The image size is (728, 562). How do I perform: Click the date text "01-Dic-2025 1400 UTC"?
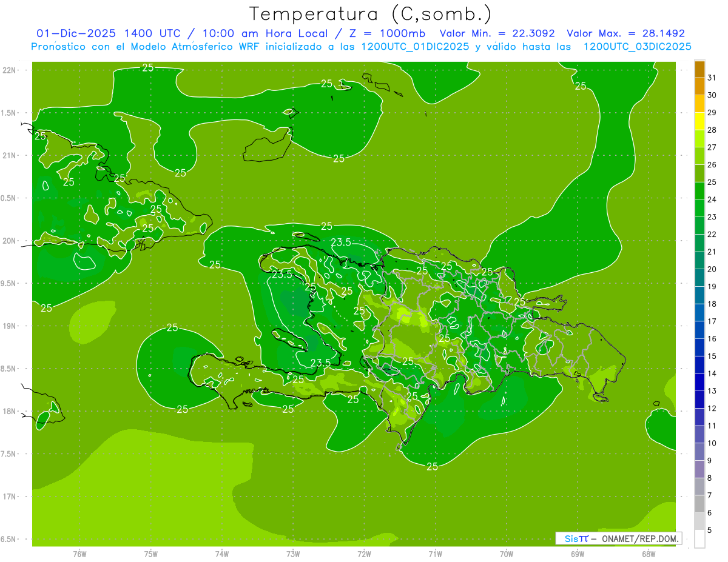coord(108,33)
